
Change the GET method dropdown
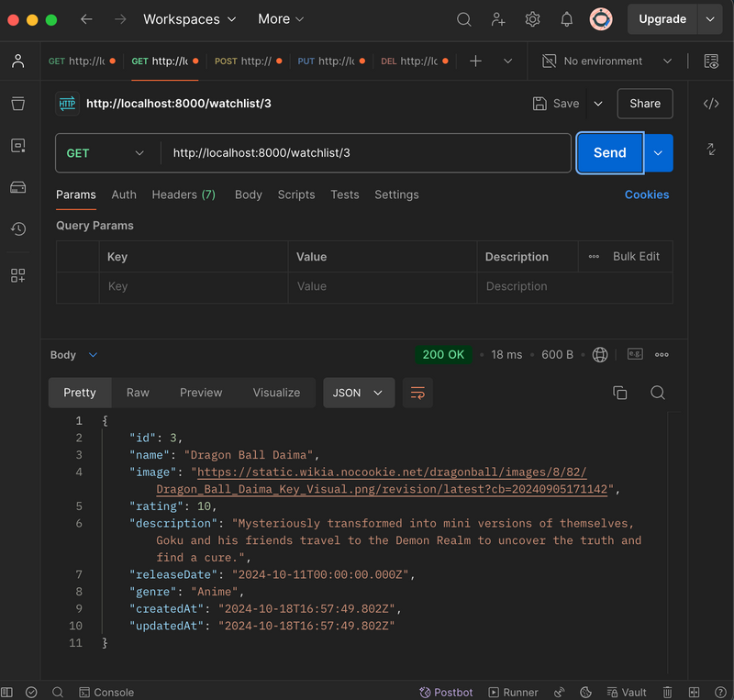(106, 153)
